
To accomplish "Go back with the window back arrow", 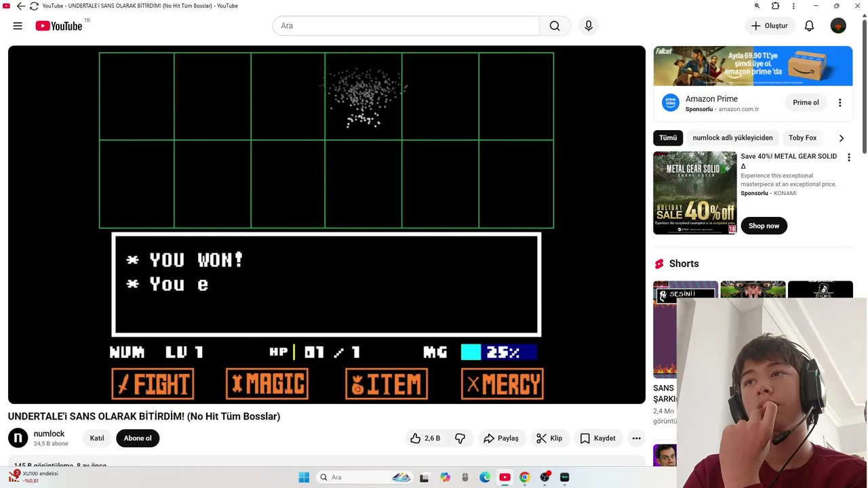I will (20, 6).
